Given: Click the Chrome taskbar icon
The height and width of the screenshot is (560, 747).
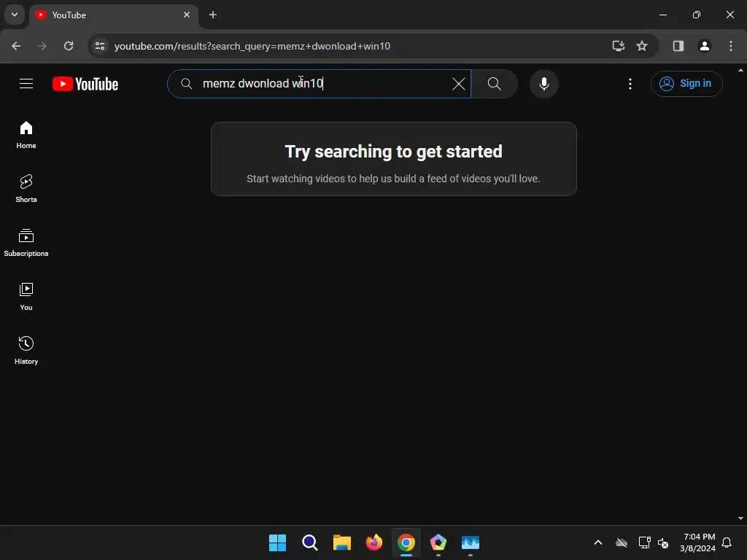Looking at the screenshot, I should 406,542.
